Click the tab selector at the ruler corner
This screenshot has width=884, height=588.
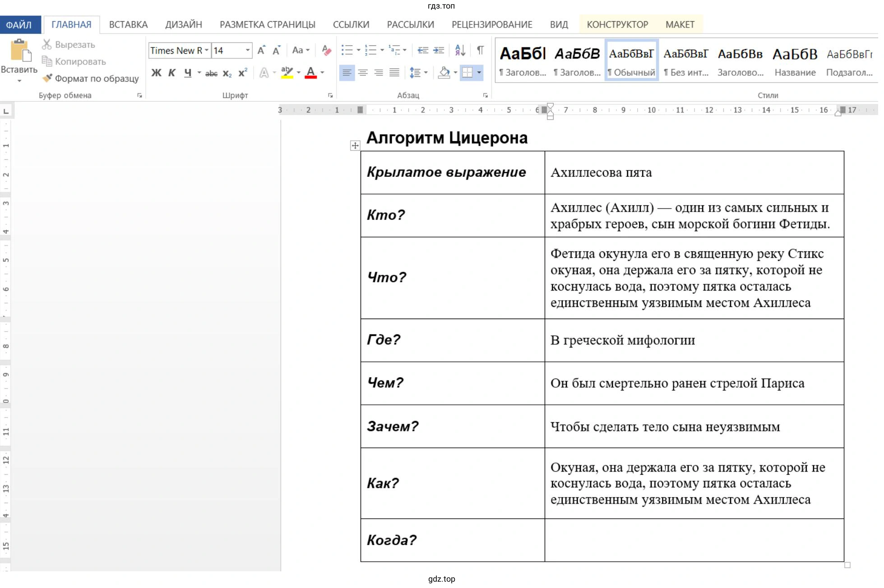pos(6,111)
